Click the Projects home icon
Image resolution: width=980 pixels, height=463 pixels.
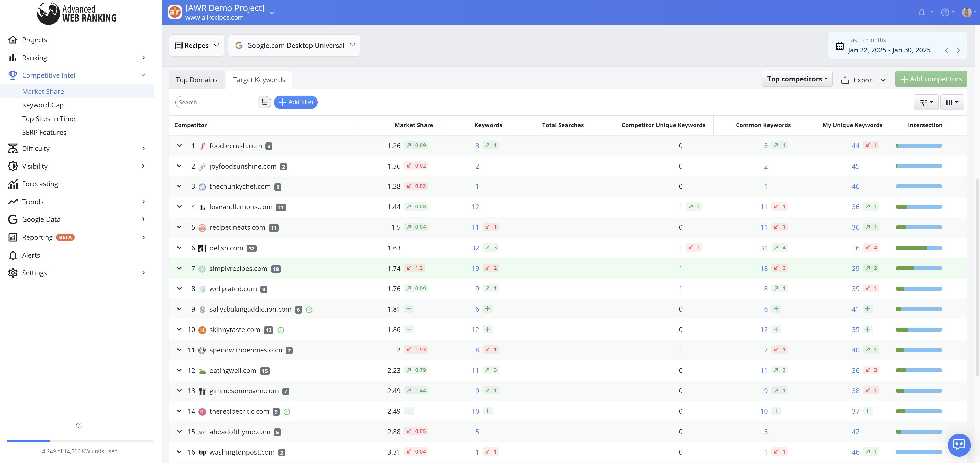click(13, 40)
